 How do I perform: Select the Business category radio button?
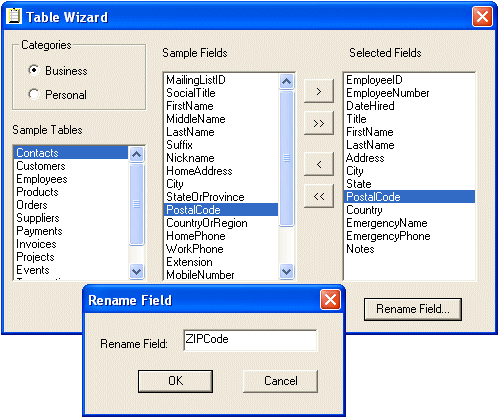[x=34, y=70]
